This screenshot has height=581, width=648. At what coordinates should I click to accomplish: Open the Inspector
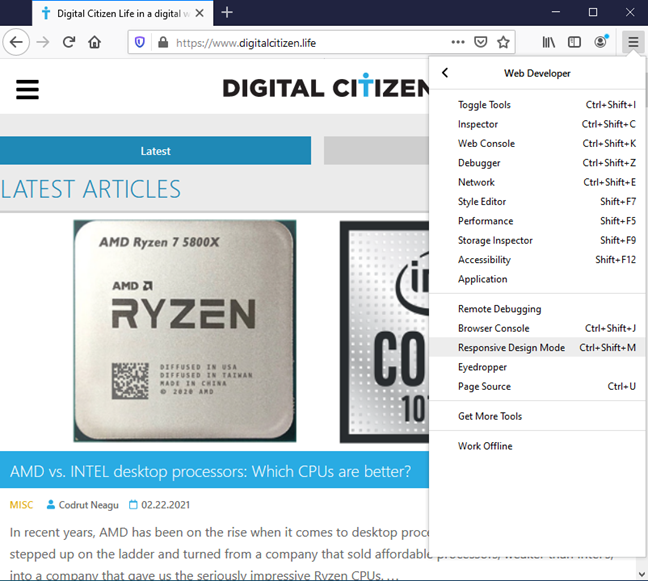pos(537,124)
